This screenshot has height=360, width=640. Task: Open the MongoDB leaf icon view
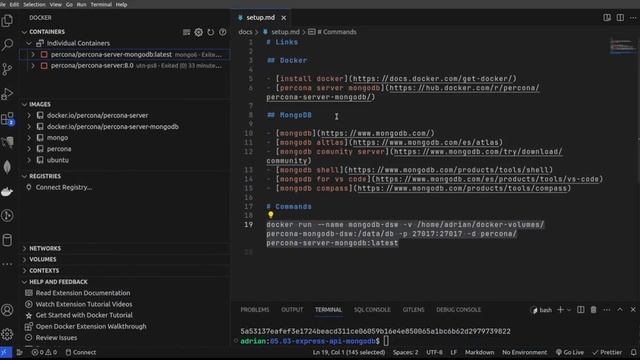coord(7,167)
